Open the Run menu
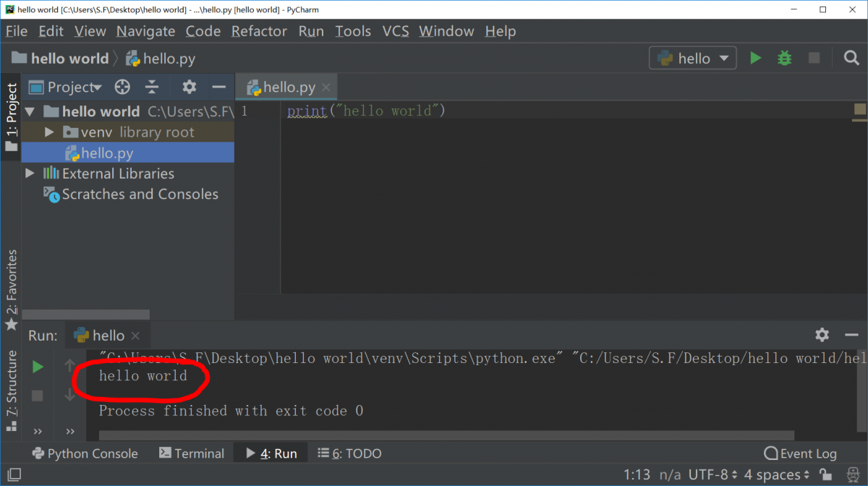 pyautogui.click(x=311, y=31)
